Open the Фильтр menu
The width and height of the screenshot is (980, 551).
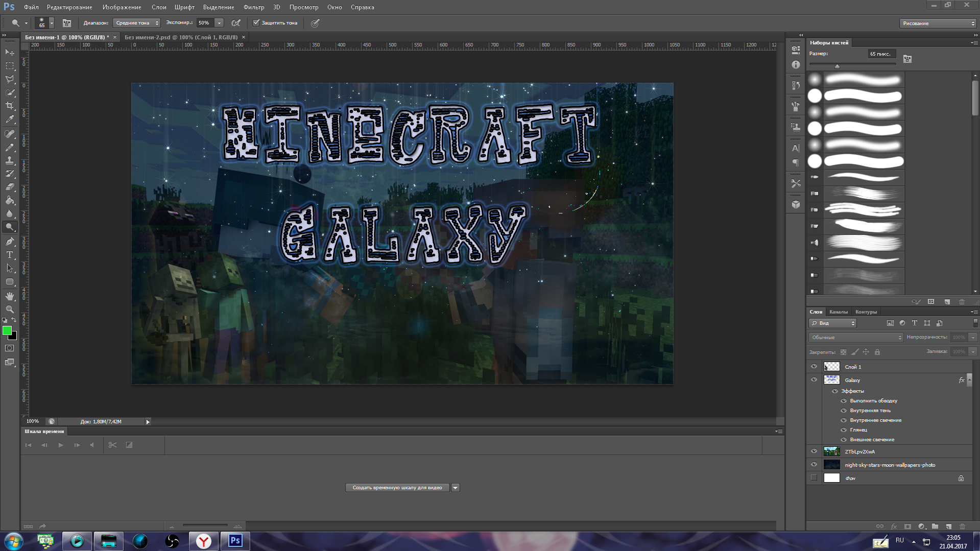click(x=254, y=7)
